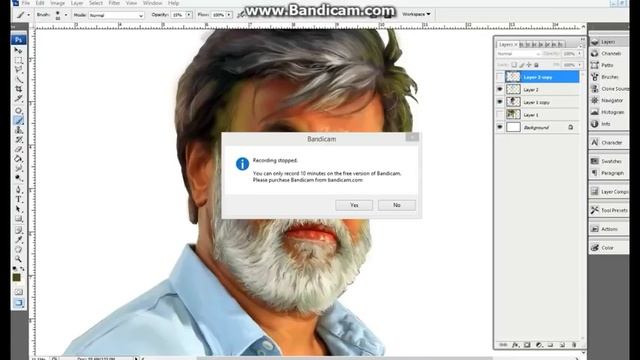Open Navigator panel from dock

607,100
